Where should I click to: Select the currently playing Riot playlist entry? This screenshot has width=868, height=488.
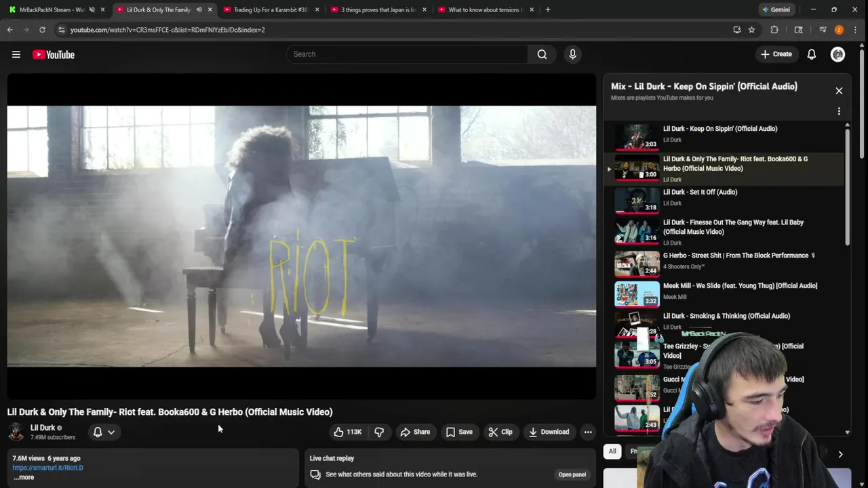(x=724, y=168)
